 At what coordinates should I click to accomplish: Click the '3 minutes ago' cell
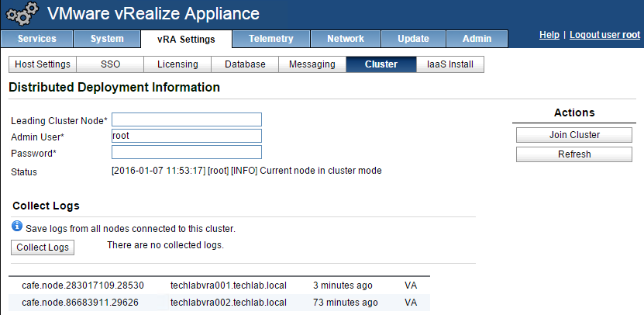coord(343,286)
